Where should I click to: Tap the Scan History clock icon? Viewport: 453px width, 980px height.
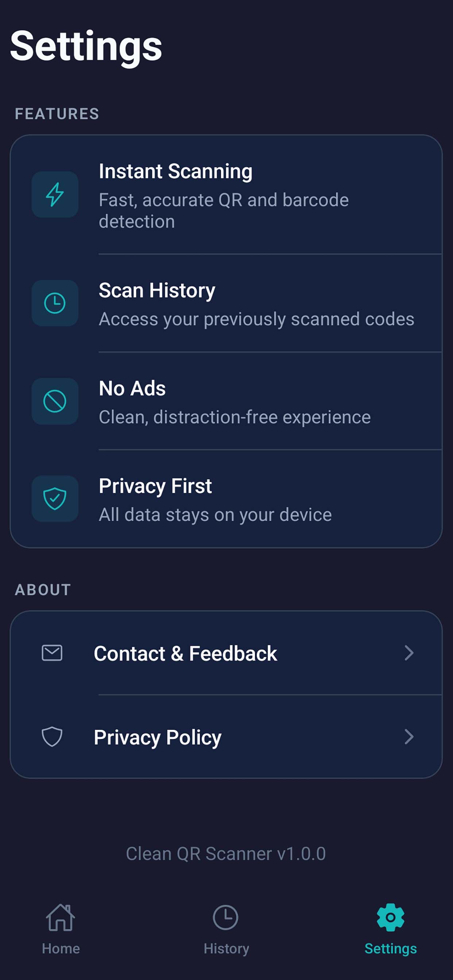[x=55, y=303]
